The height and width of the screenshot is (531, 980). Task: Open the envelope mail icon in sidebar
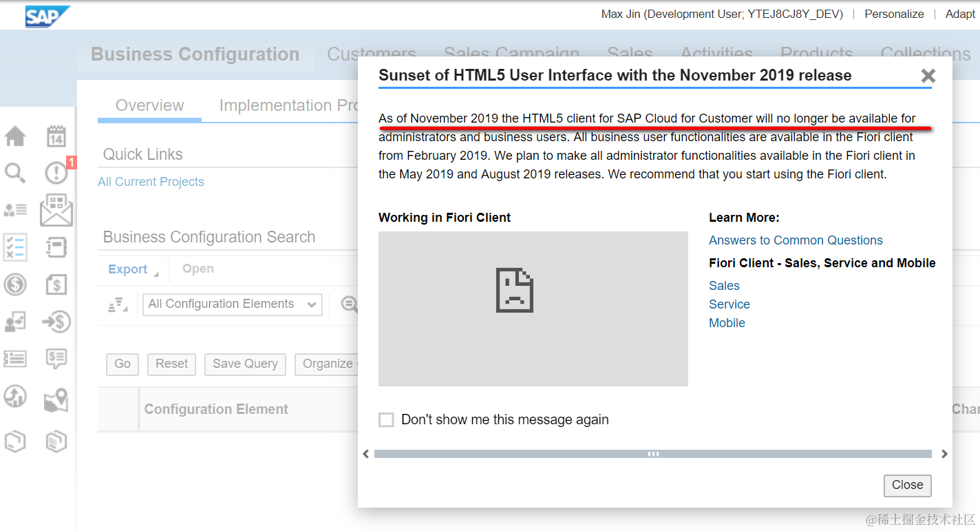point(56,209)
